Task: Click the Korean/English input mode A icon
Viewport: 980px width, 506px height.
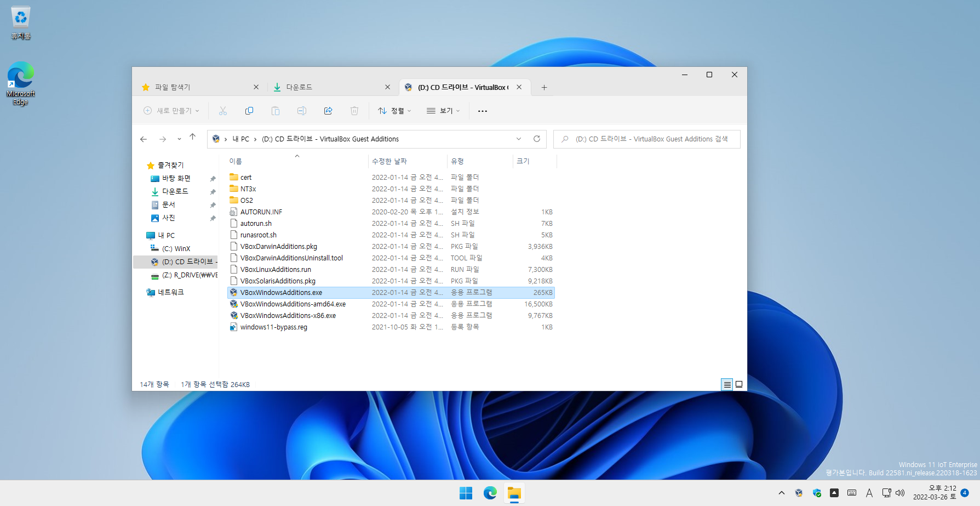Action: [869, 493]
